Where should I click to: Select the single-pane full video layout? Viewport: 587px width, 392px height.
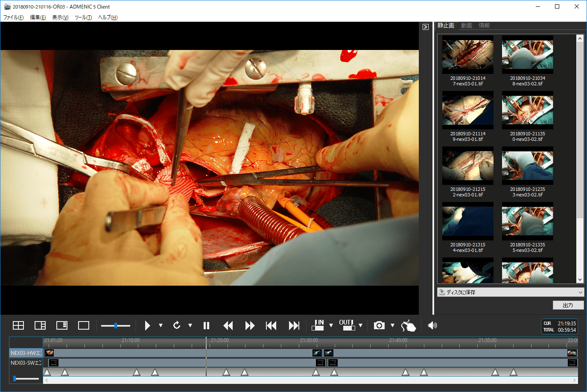point(84,325)
